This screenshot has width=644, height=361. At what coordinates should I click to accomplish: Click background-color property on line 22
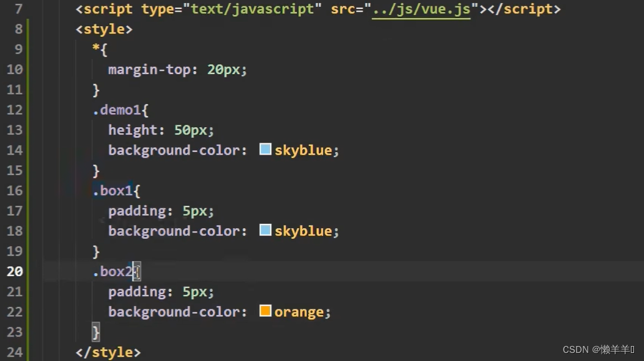[173, 312]
